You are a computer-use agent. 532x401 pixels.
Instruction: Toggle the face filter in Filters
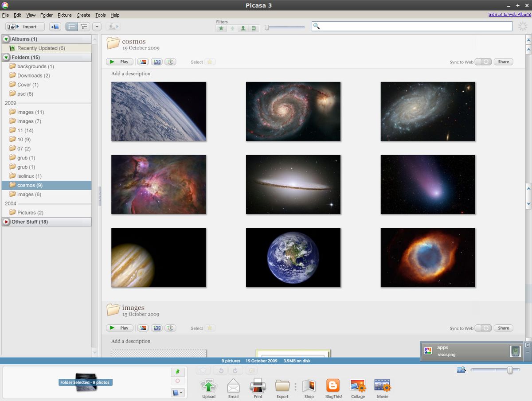point(243,28)
